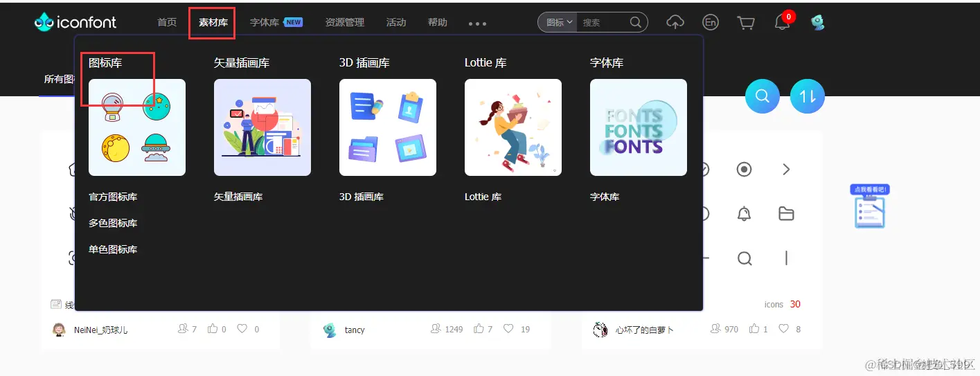The image size is (980, 376).
Task: Click the Lottie 库 heading
Action: coord(485,62)
